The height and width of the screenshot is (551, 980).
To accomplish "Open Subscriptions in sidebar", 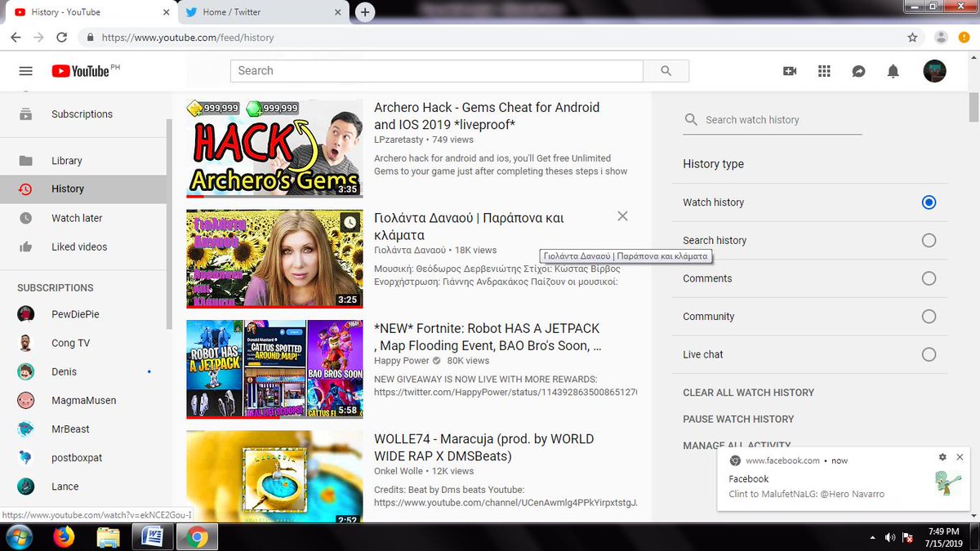I will point(82,114).
